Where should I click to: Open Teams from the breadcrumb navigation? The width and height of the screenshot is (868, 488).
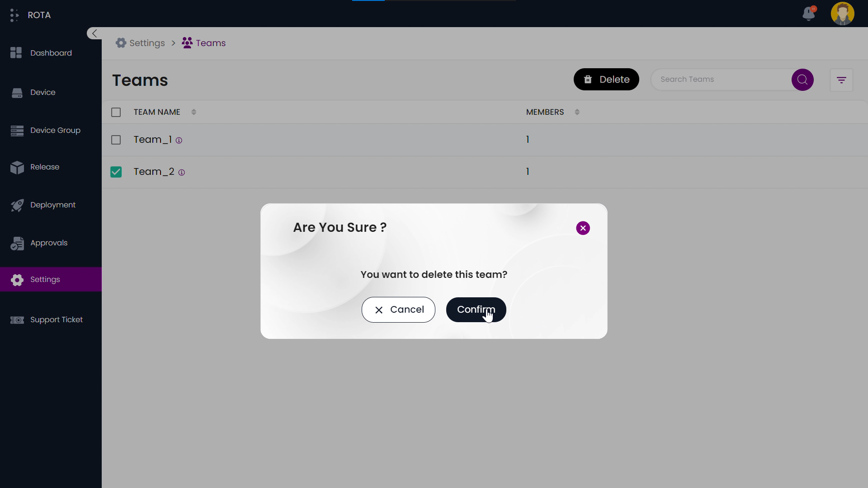[210, 43]
